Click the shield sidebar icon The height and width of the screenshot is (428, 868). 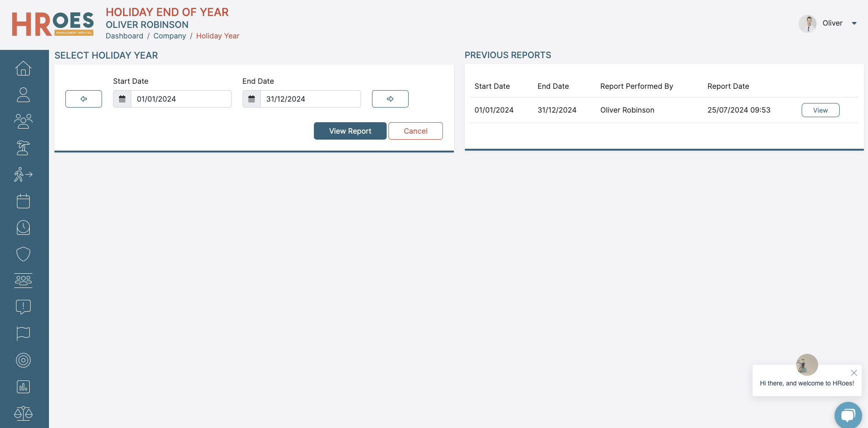point(23,254)
